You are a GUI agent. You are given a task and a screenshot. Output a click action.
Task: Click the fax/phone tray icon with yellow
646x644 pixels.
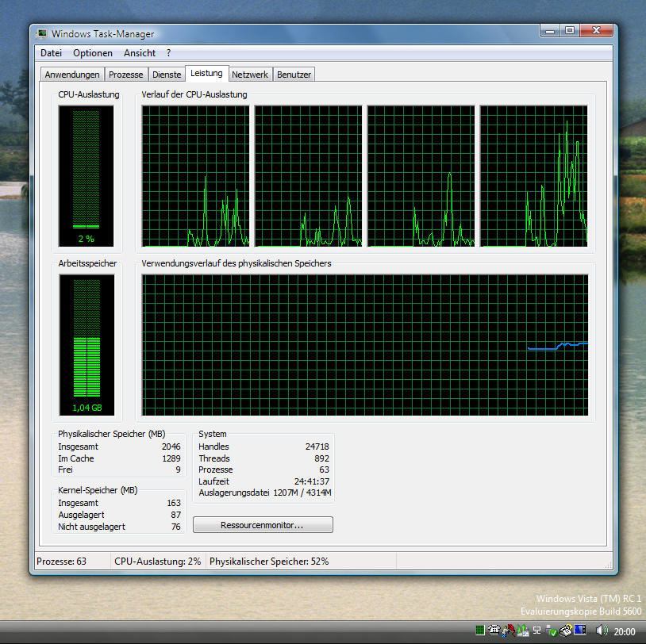(x=566, y=630)
